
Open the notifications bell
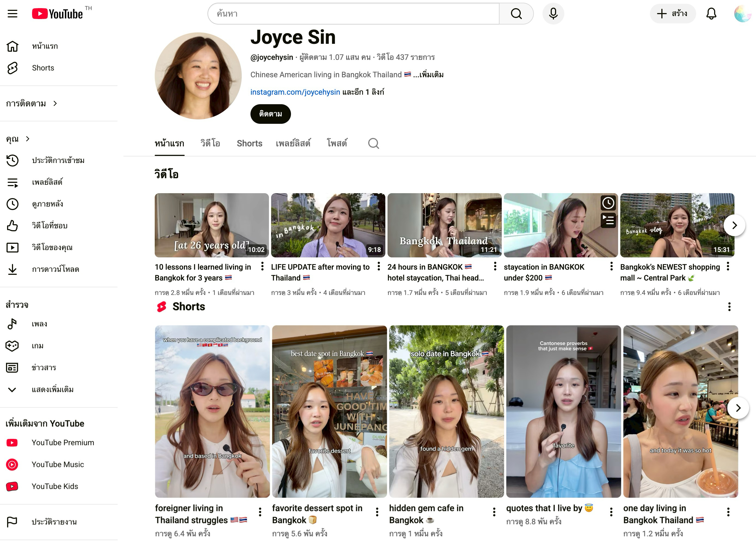pos(711,14)
